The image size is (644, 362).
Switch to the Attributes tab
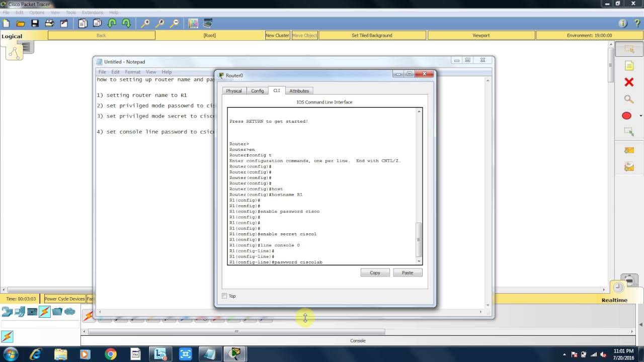pos(299,91)
